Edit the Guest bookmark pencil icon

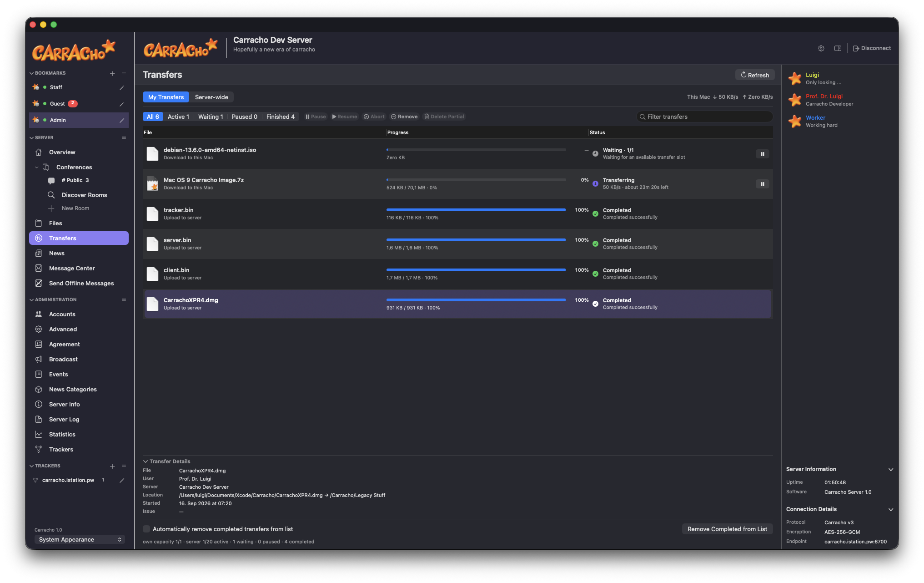pos(122,104)
